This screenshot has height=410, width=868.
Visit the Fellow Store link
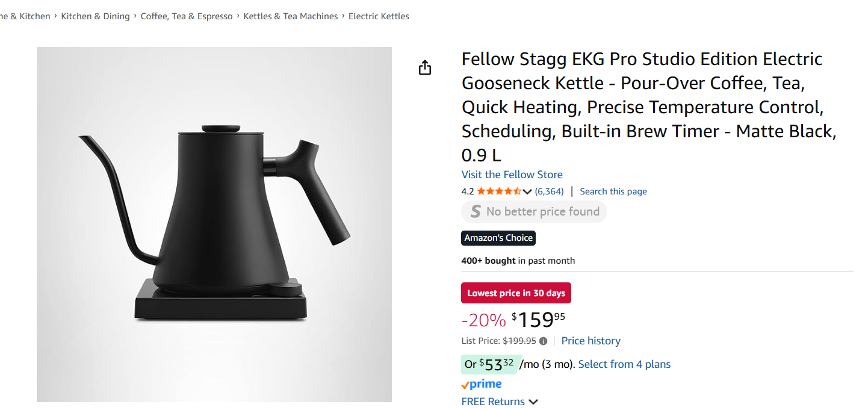[512, 175]
